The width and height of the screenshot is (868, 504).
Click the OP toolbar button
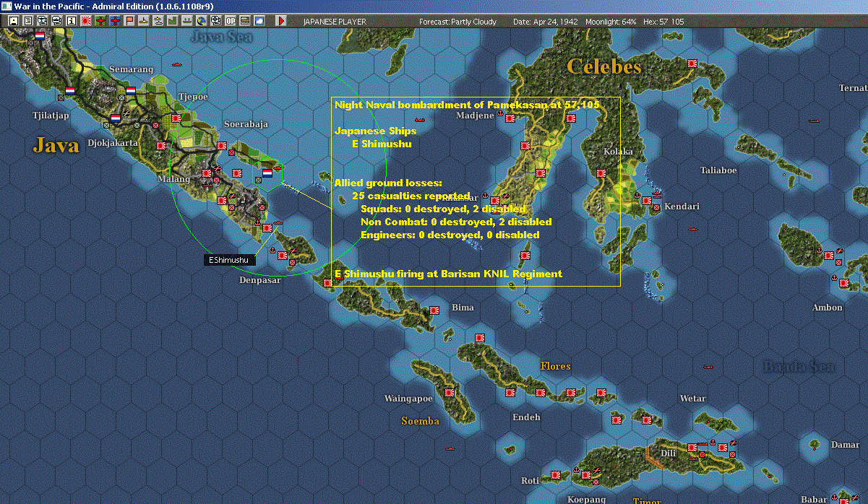230,21
